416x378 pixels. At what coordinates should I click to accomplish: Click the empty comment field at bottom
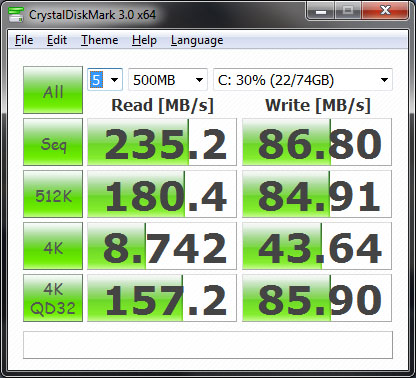(x=208, y=345)
